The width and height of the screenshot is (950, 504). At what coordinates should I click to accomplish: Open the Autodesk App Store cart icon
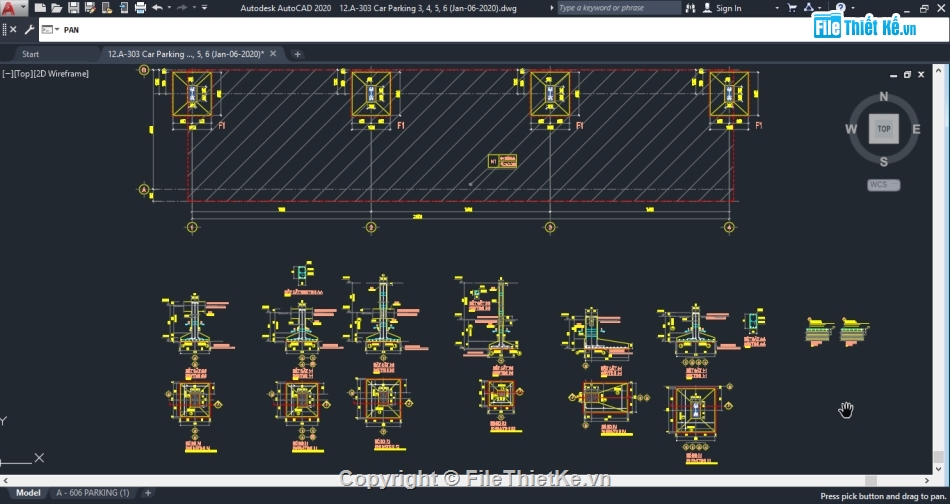click(x=792, y=8)
